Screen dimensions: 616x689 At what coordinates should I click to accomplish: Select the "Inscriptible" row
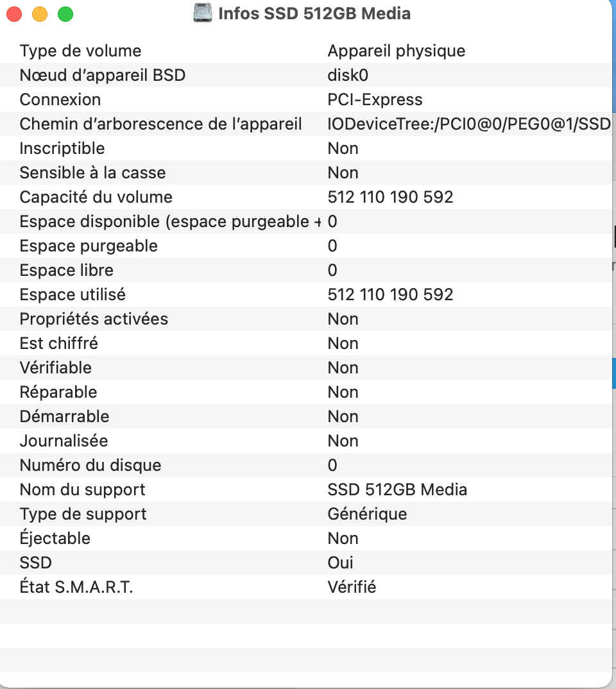point(62,148)
